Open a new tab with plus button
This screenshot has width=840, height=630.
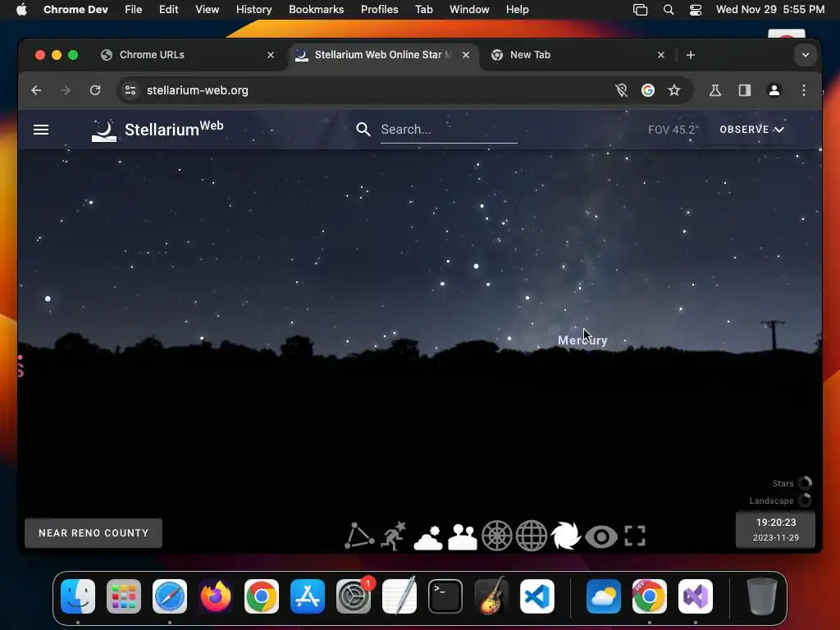click(x=691, y=55)
